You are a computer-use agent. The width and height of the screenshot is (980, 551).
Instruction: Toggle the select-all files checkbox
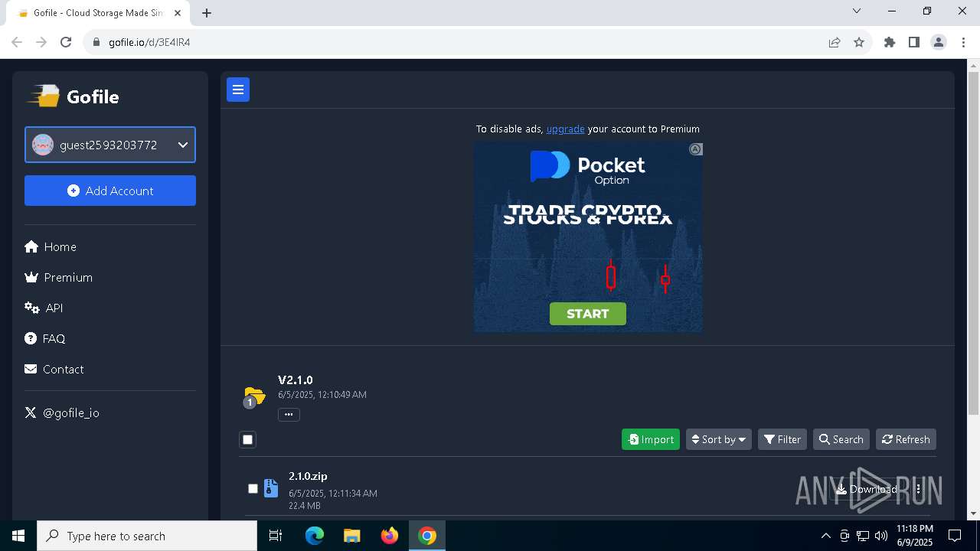[x=247, y=439]
